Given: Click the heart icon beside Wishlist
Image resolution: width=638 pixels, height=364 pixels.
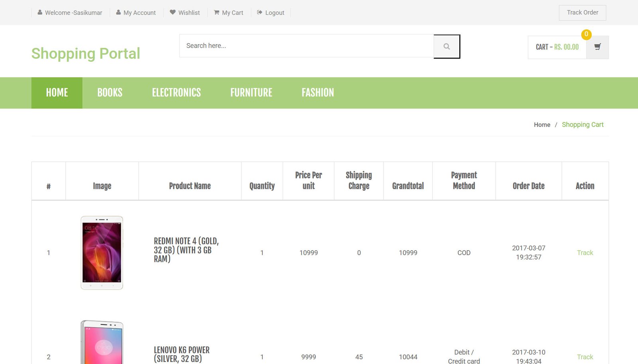Looking at the screenshot, I should click(x=173, y=12).
